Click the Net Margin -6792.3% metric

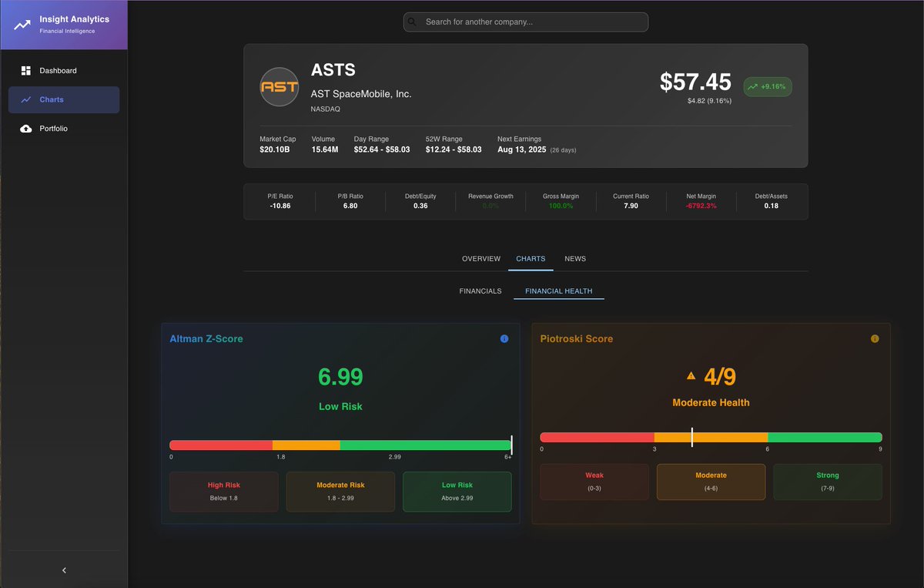coord(701,201)
